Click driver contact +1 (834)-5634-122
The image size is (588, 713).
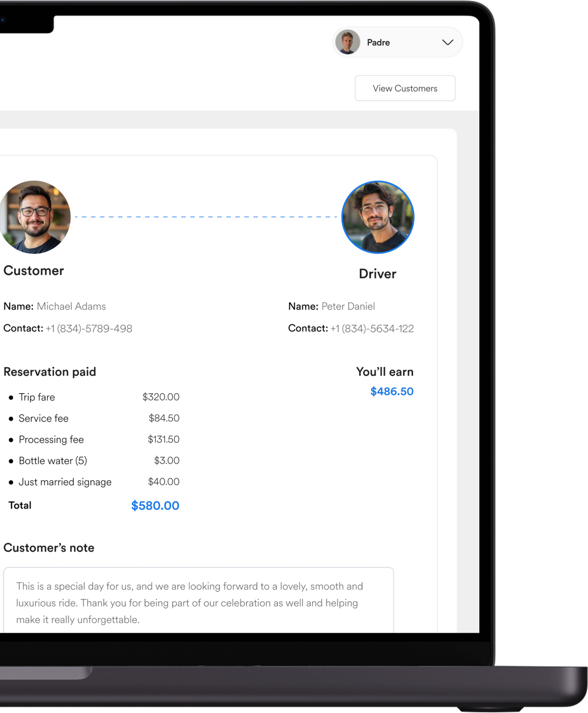tap(372, 328)
